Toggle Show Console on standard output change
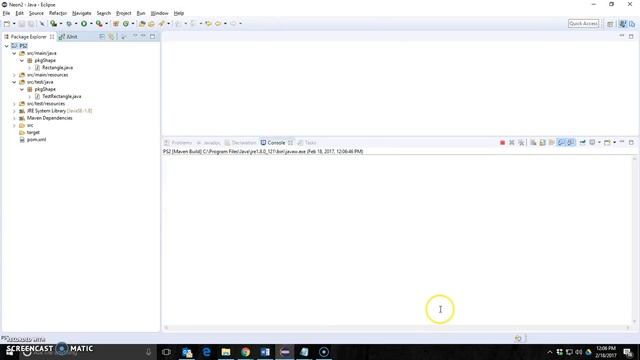The width and height of the screenshot is (640, 360). point(561,142)
